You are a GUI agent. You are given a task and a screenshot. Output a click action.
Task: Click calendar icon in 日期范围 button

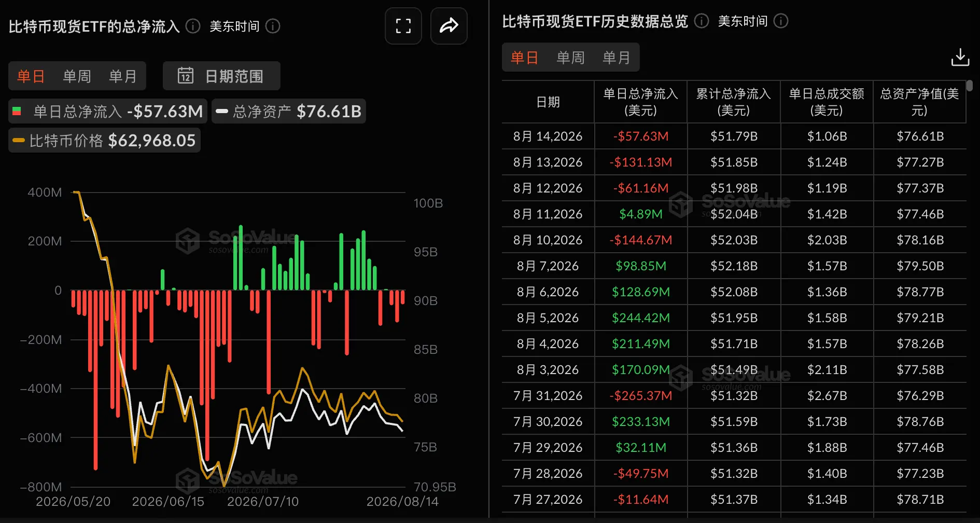(186, 76)
